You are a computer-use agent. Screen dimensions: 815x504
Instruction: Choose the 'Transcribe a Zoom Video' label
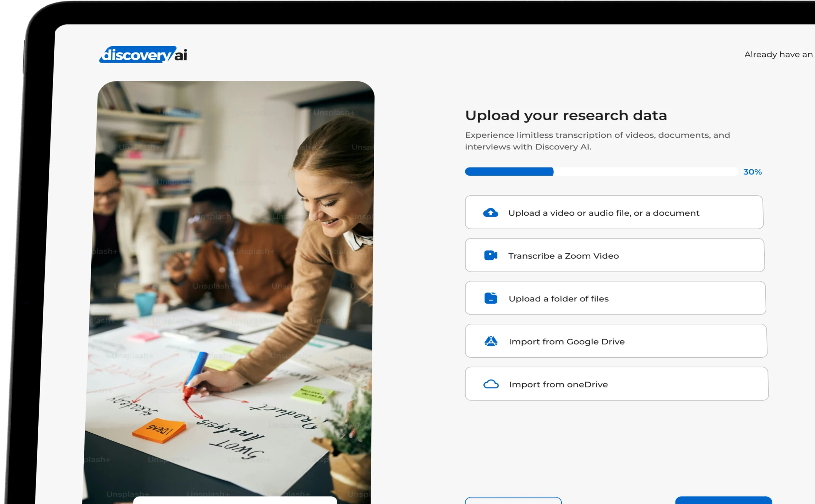(563, 256)
